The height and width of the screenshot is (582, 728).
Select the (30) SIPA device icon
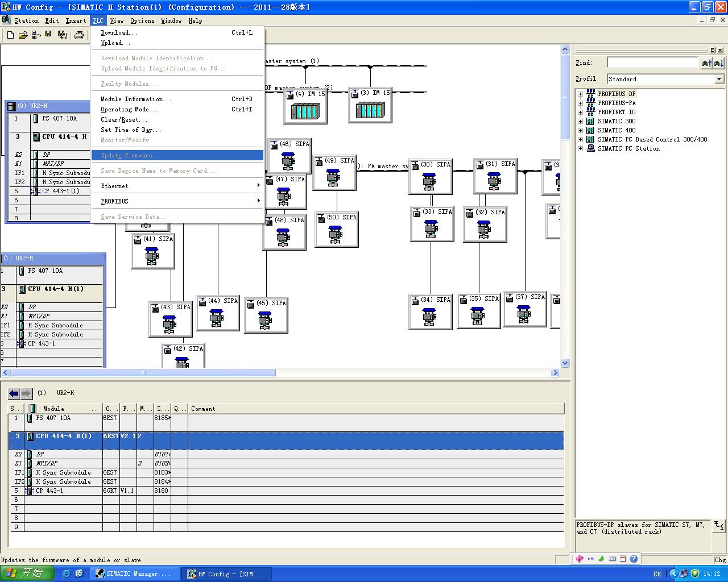(431, 176)
